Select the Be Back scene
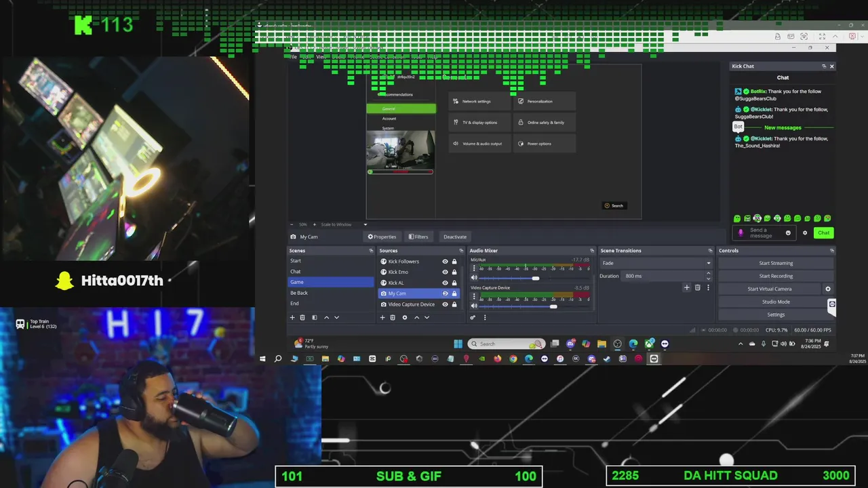This screenshot has width=868, height=488. pos(331,293)
